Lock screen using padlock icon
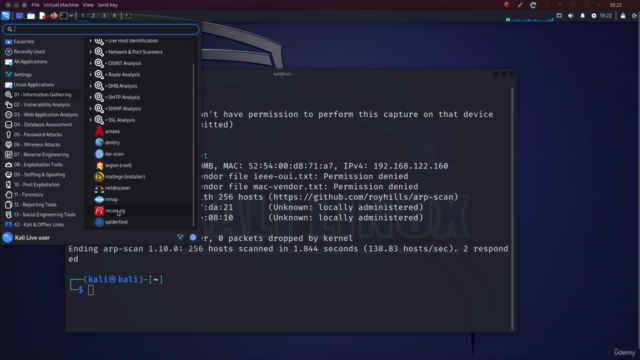The height and width of the screenshot is (360, 640). pyautogui.click(x=623, y=16)
